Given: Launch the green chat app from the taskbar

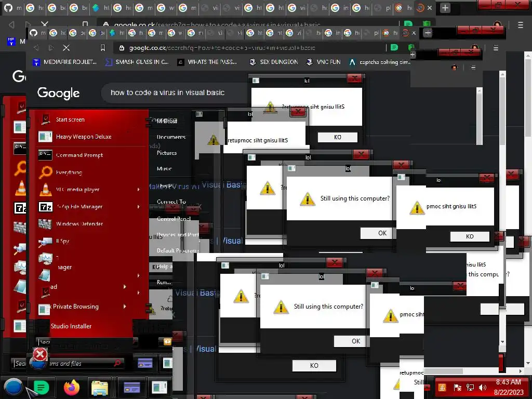Looking at the screenshot, I should pyautogui.click(x=41, y=388).
